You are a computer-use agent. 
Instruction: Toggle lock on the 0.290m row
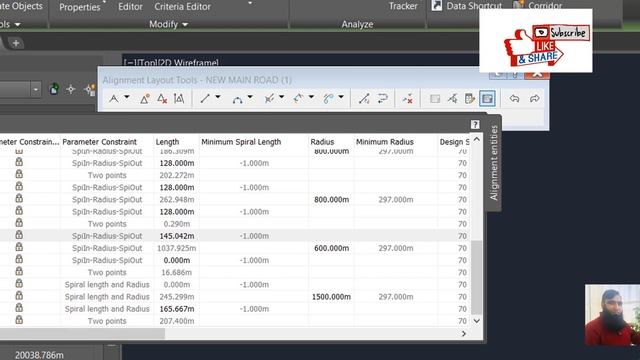(19, 223)
